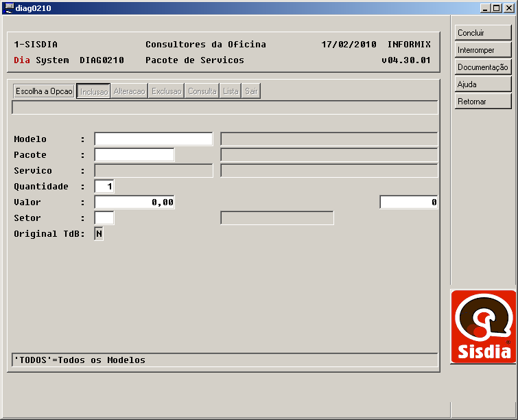This screenshot has width=518, height=420.
Task: Click the Escolha a Opcao button
Action: click(44, 91)
